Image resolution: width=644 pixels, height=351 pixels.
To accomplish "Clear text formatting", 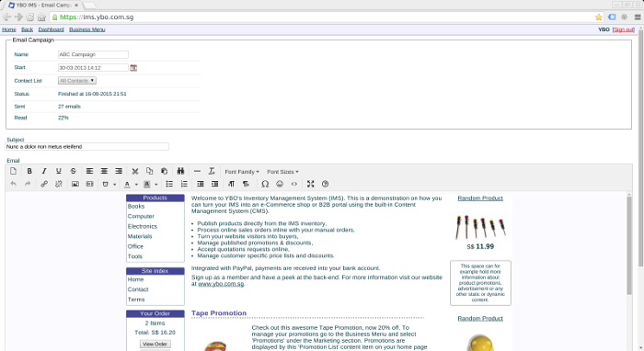I will pos(212,171).
